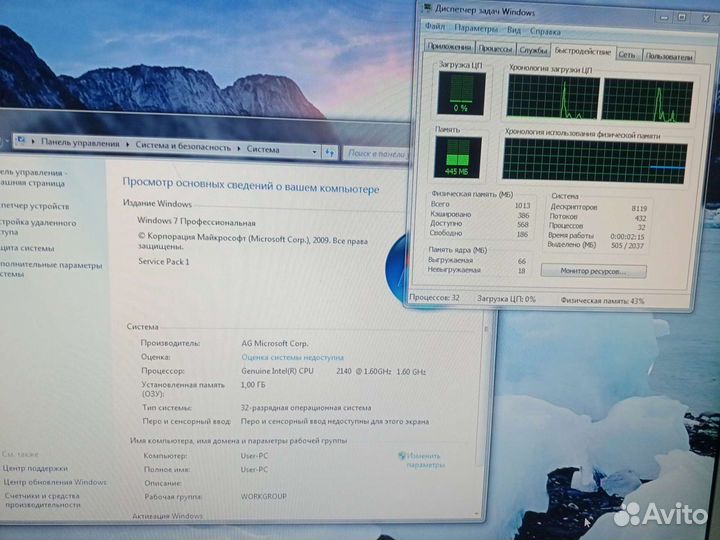This screenshot has height=540, width=720.
Task: Minimize the Task Manager window
Action: [x=664, y=17]
